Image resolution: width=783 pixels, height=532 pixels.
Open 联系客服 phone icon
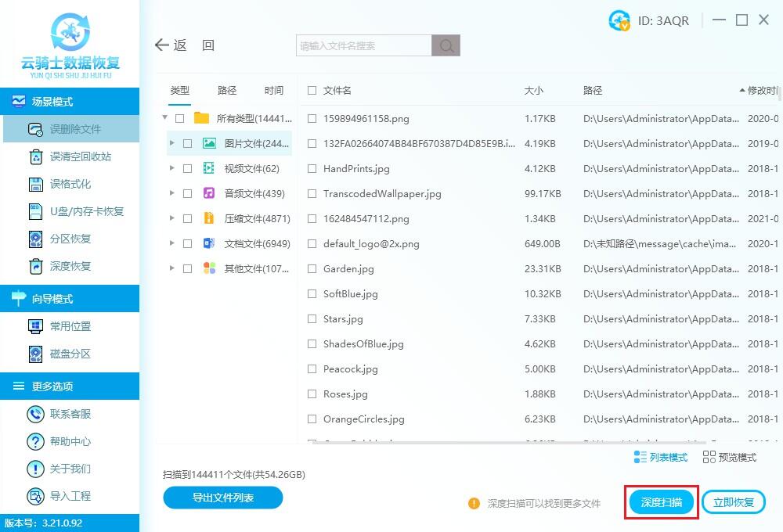tap(35, 414)
